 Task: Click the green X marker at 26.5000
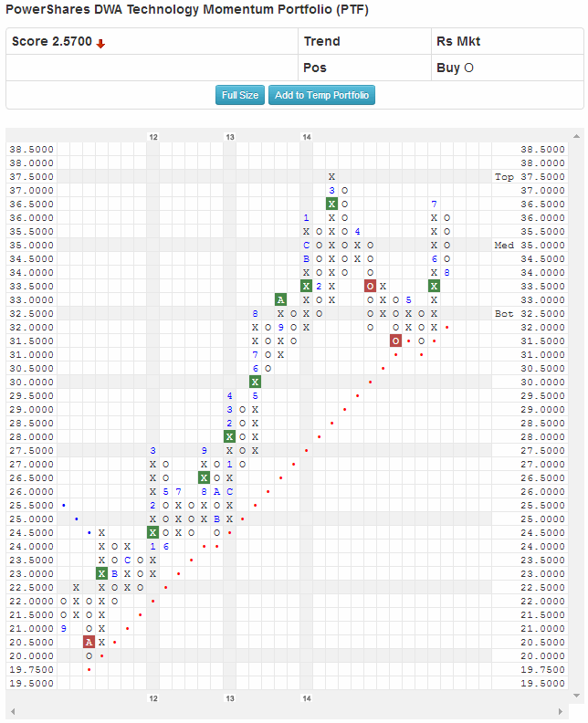tap(204, 477)
